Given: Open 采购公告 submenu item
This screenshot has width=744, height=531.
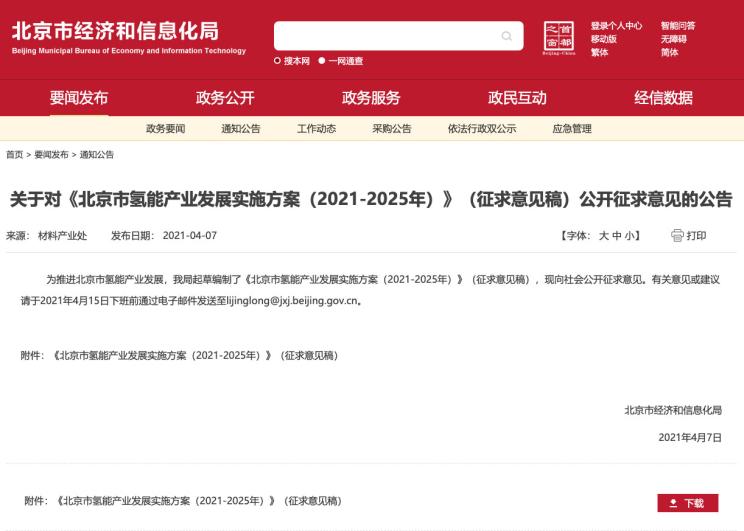Looking at the screenshot, I should point(391,129).
